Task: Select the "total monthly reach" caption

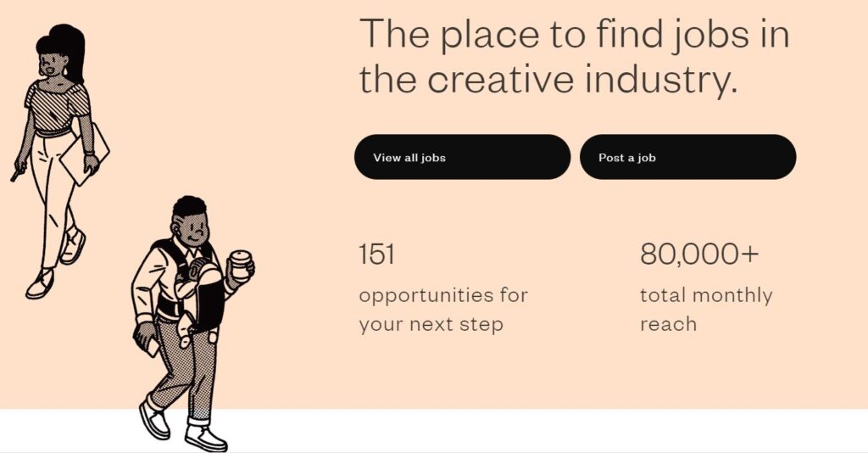Action: coord(706,310)
